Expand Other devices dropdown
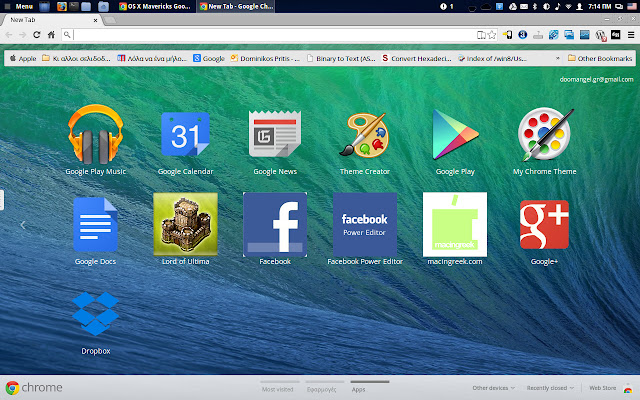 click(x=493, y=388)
